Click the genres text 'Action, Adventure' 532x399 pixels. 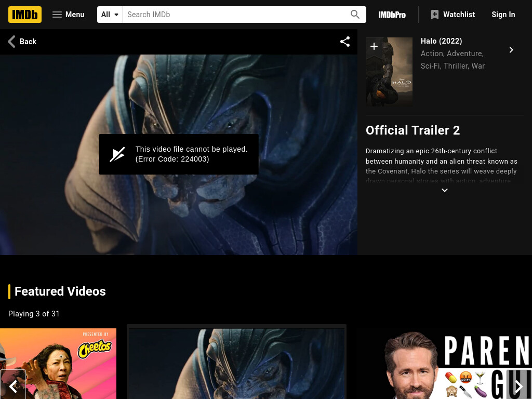tap(453, 54)
